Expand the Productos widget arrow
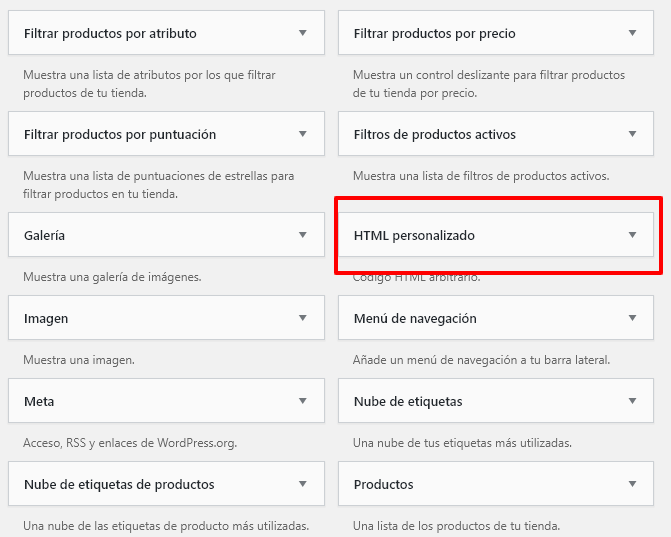671x537 pixels. 632,484
